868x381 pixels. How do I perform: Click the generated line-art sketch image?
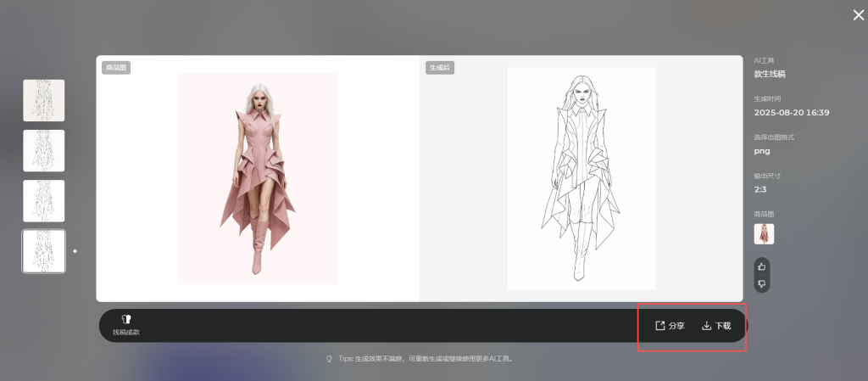[581, 178]
